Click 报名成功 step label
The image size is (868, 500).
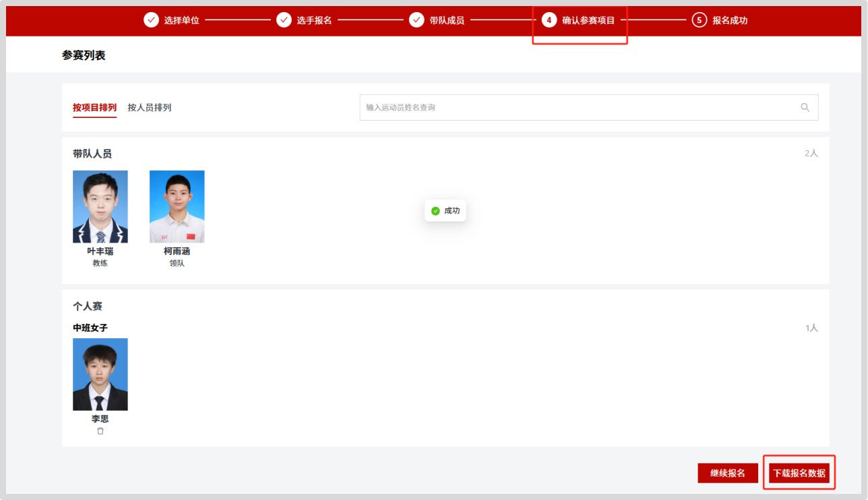730,20
